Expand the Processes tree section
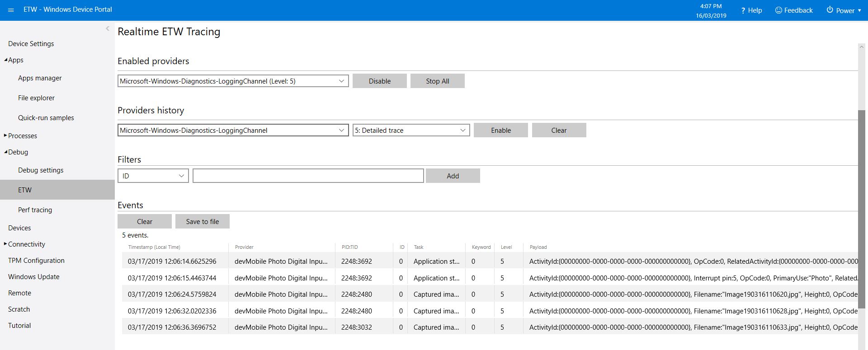Viewport: 868px width, 350px height. 5,135
